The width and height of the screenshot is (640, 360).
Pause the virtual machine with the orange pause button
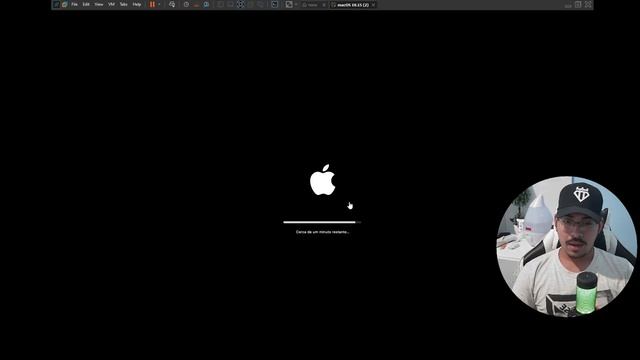tap(152, 4)
